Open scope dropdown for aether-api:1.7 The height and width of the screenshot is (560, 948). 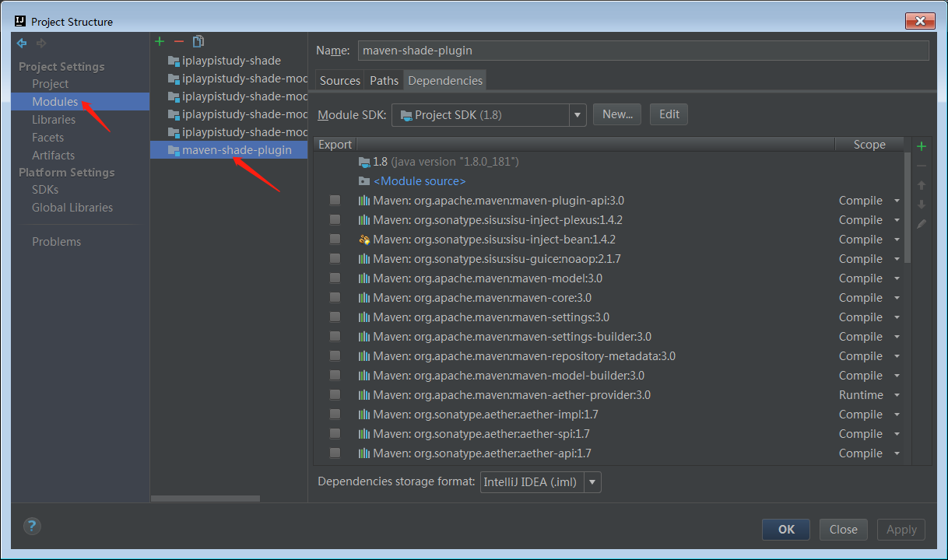pyautogui.click(x=897, y=453)
